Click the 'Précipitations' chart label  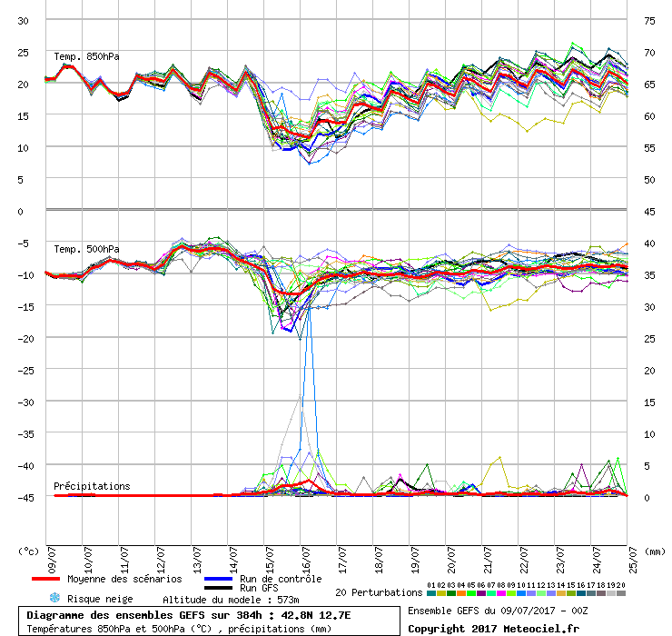point(91,486)
